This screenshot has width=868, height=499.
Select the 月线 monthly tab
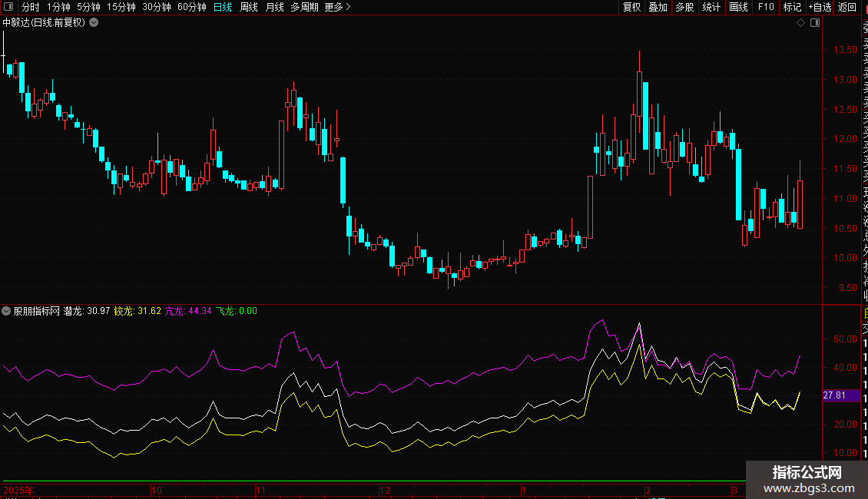(274, 7)
